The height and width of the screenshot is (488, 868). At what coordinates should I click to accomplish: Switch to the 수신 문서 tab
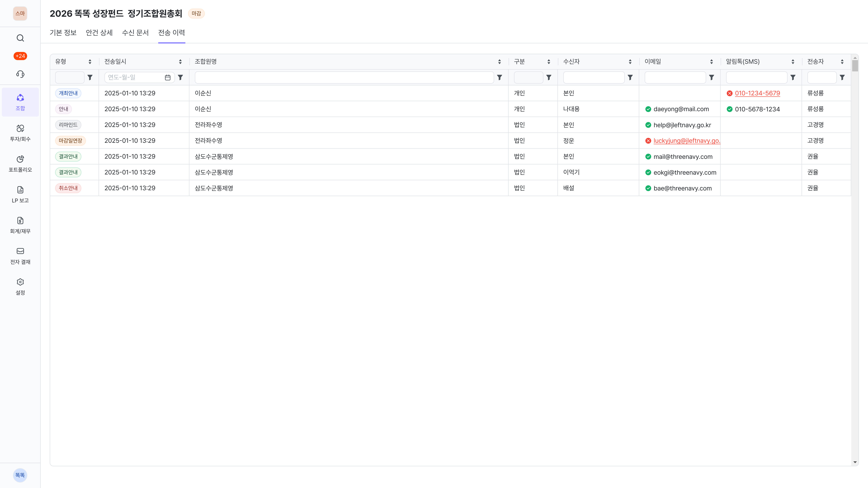tap(135, 33)
